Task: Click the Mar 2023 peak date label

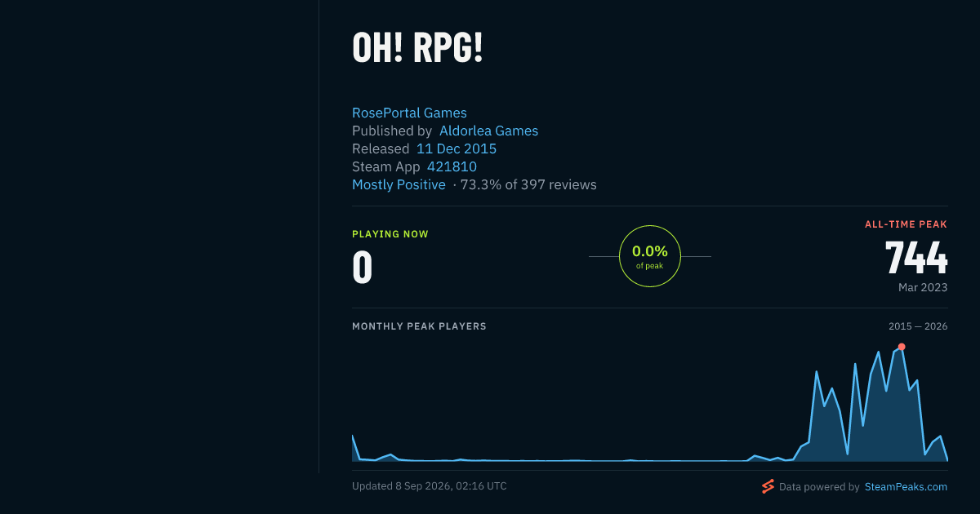Action: [923, 287]
